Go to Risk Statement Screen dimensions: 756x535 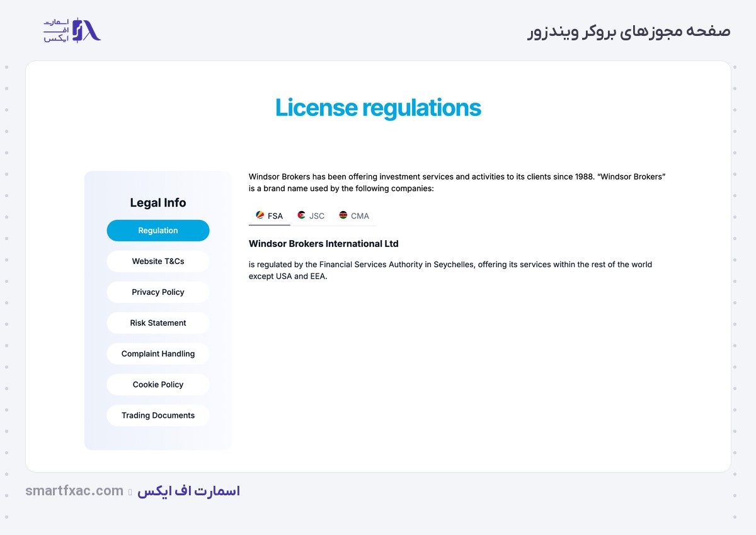coord(158,323)
